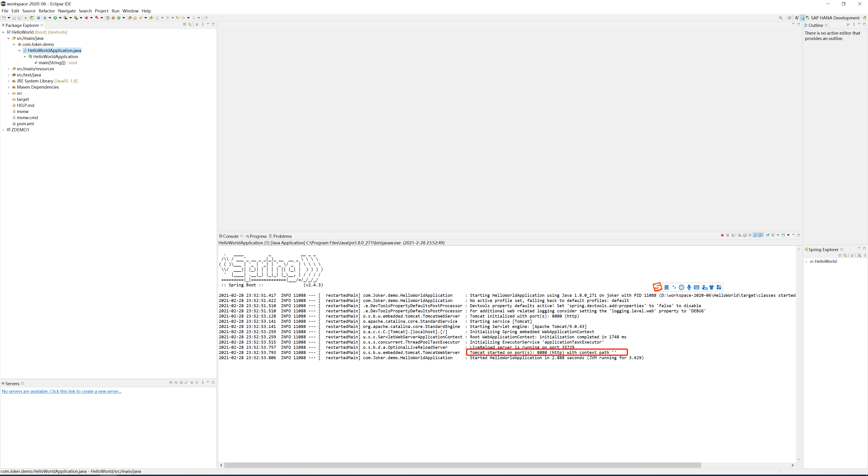Open pom.xml in Package Explorer
Image resolution: width=868 pixels, height=476 pixels.
pyautogui.click(x=25, y=124)
